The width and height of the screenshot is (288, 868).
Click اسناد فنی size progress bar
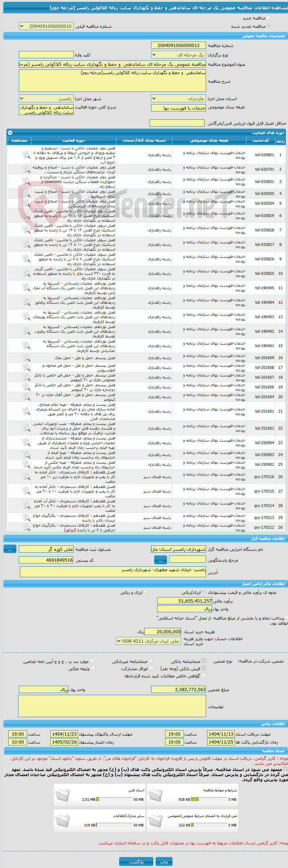114,799
